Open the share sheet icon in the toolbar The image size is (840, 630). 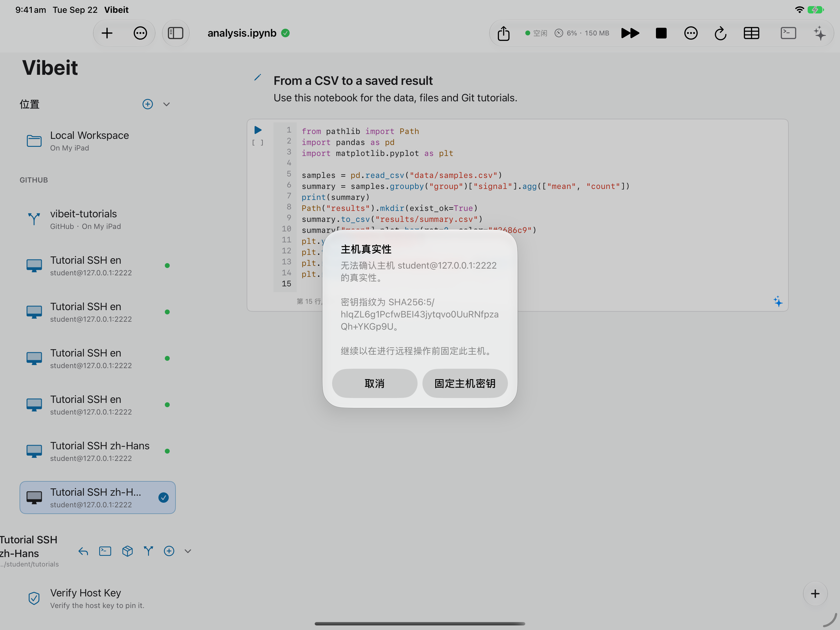(504, 33)
